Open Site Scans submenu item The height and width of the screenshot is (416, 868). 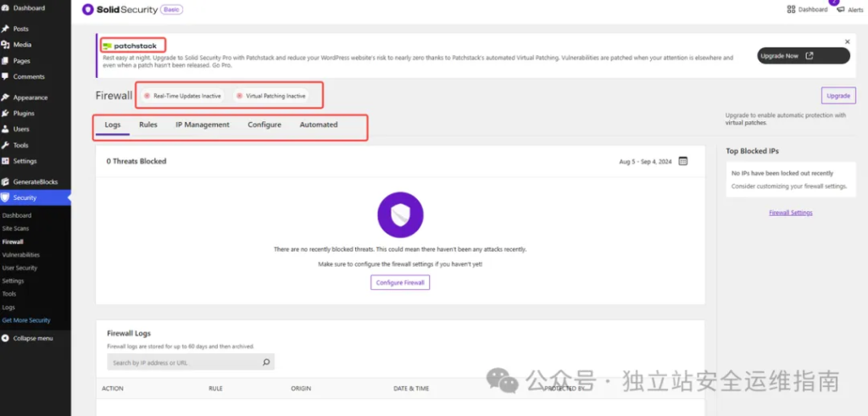[15, 229]
